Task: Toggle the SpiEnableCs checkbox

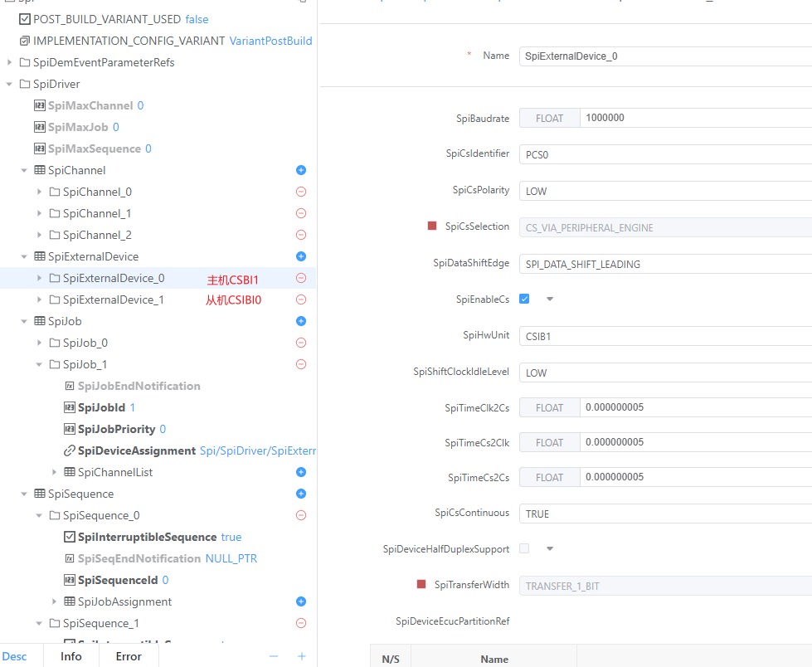Action: [x=524, y=299]
